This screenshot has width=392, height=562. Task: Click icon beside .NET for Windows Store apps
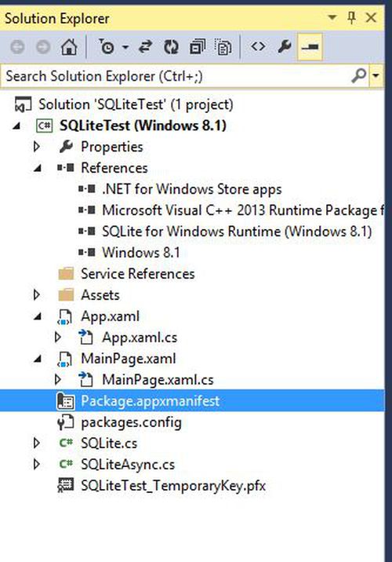87,188
